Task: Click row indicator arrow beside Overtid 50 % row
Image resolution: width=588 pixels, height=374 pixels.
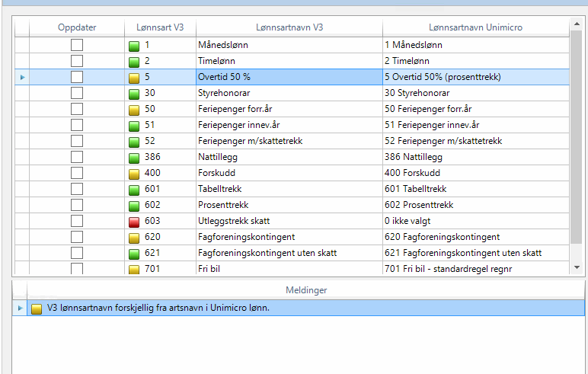Action: [x=22, y=78]
